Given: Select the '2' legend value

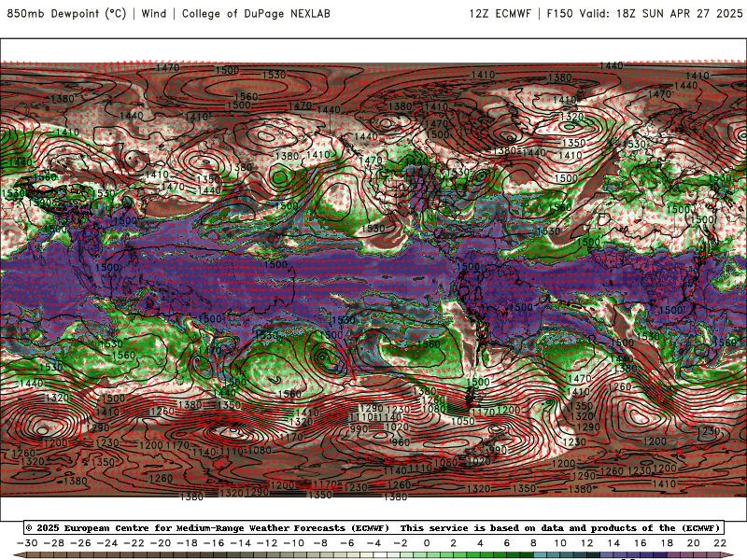Looking at the screenshot, I should click(x=454, y=543).
